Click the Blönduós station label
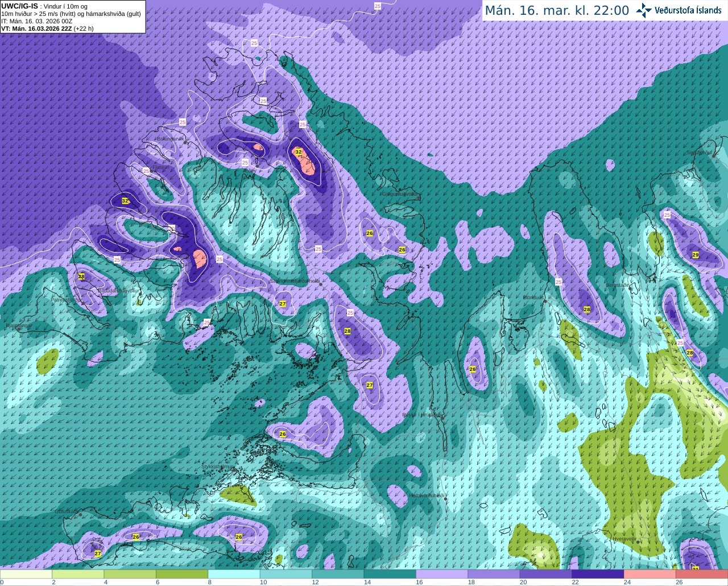The height and width of the screenshot is (586, 728). (534, 298)
